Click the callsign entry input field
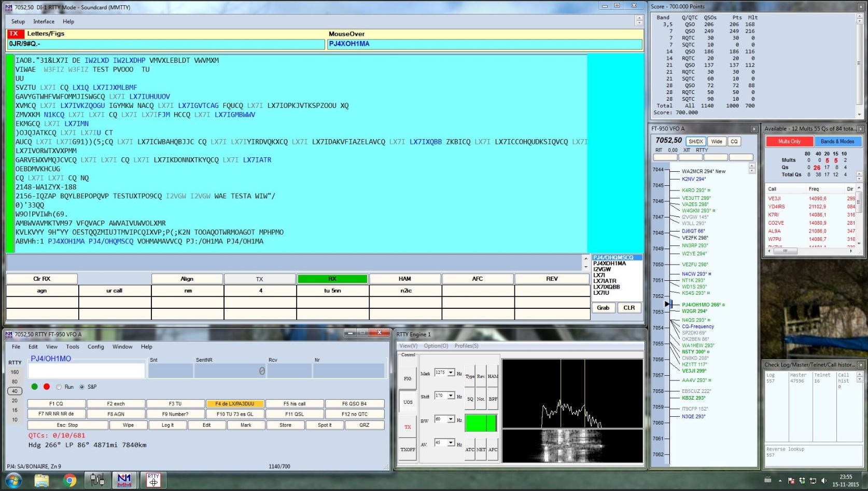 pos(87,371)
